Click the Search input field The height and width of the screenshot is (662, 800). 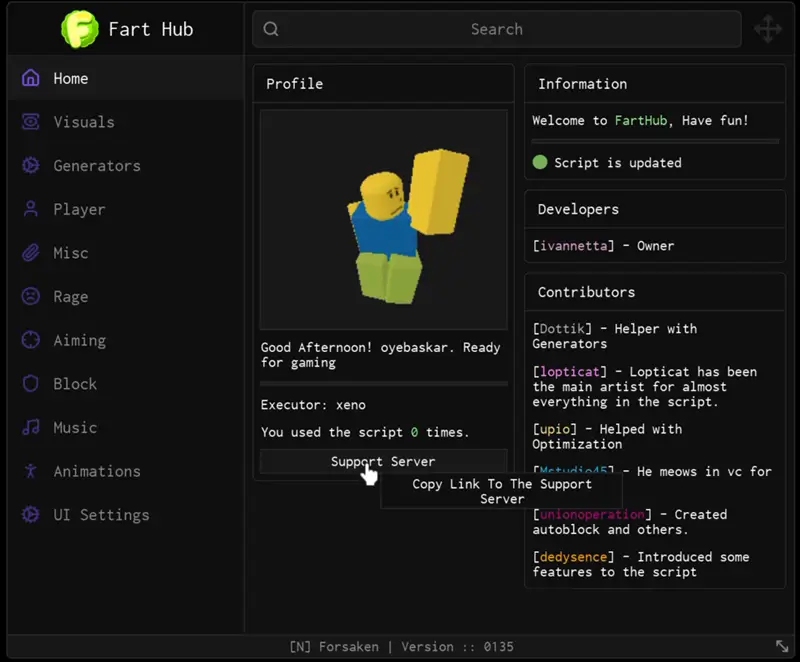coord(496,29)
